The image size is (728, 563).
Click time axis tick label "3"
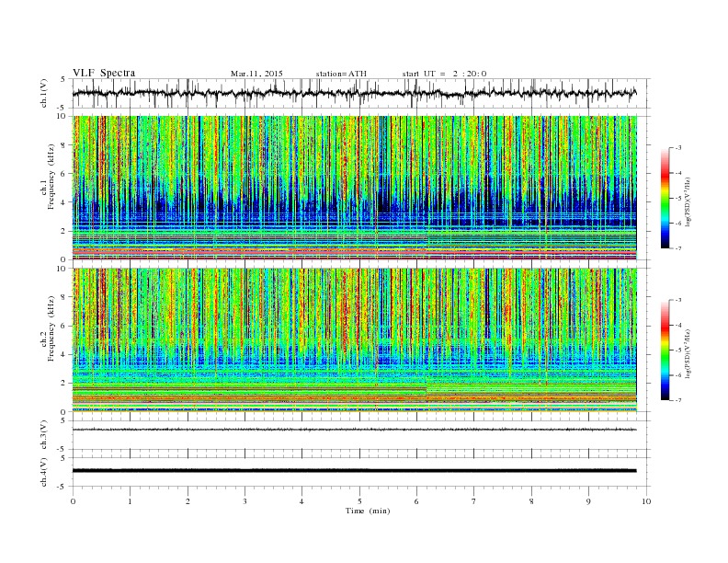click(x=245, y=501)
